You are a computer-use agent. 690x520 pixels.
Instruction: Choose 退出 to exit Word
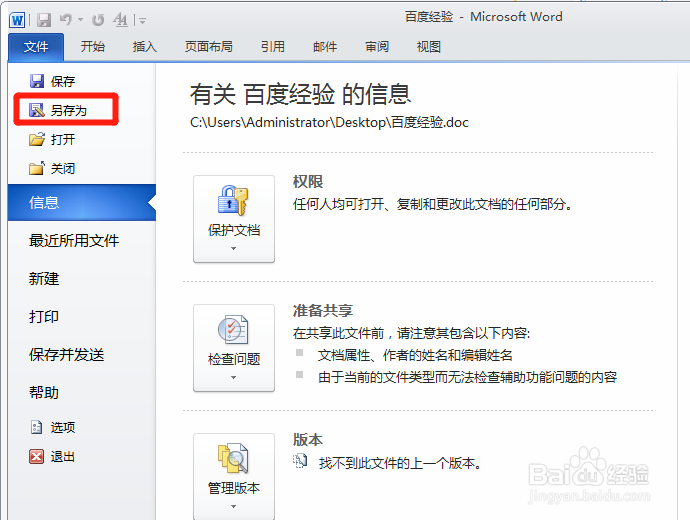click(62, 457)
